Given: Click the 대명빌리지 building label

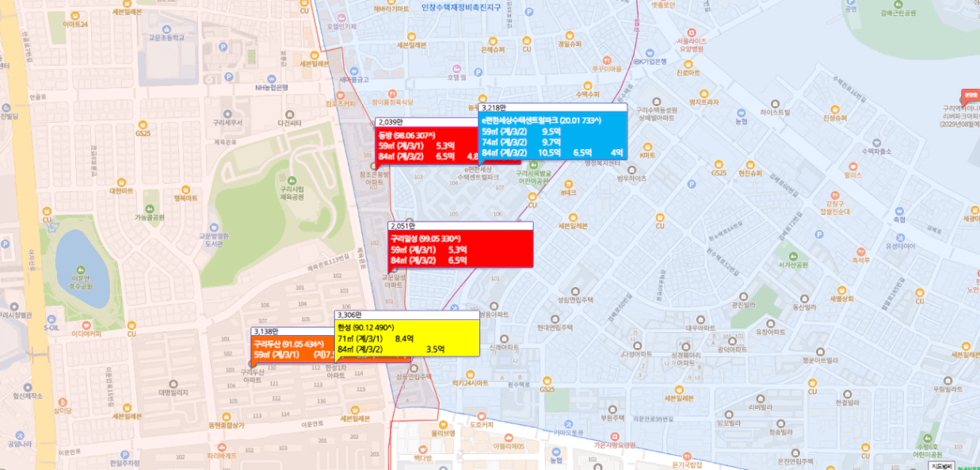Looking at the screenshot, I should 173,392.
